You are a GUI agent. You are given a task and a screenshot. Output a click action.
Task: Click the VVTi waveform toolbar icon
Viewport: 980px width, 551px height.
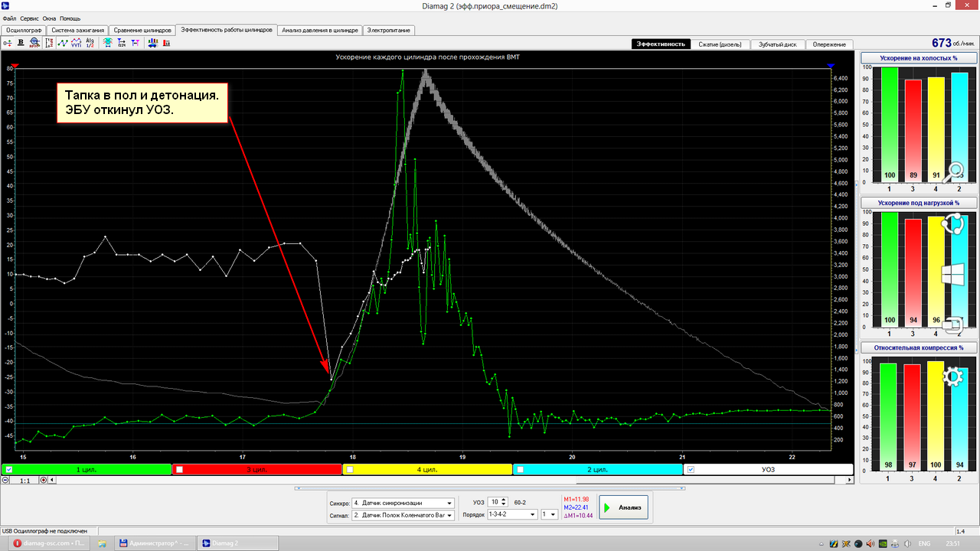[x=76, y=43]
